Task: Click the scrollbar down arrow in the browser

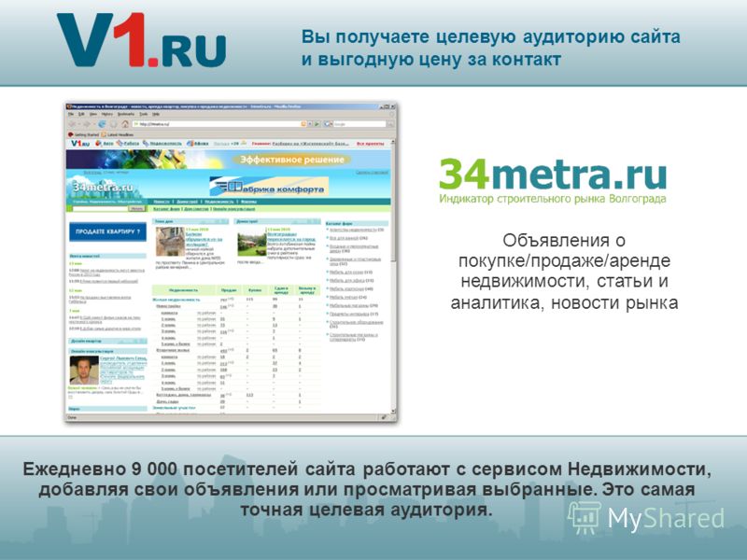Action: [393, 411]
